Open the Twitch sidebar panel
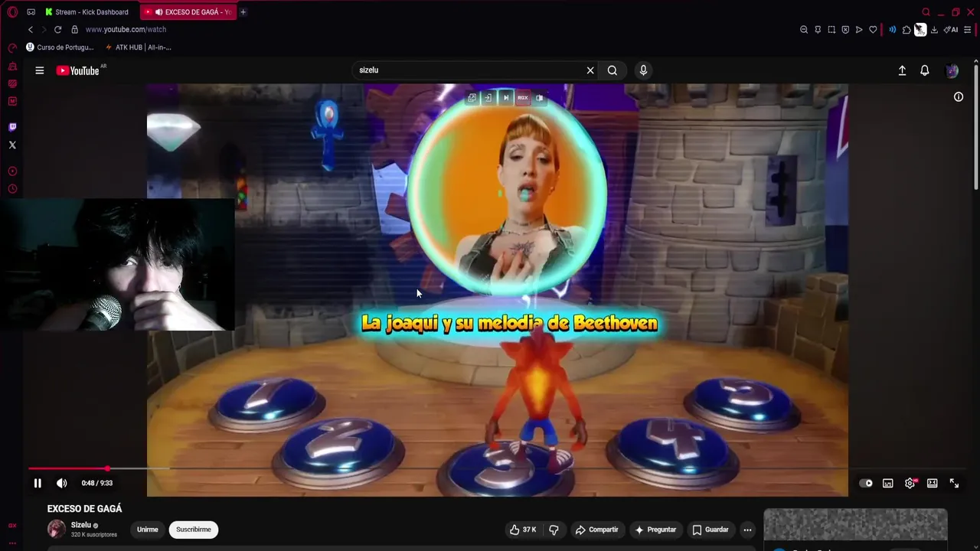The image size is (980, 551). pyautogui.click(x=12, y=127)
